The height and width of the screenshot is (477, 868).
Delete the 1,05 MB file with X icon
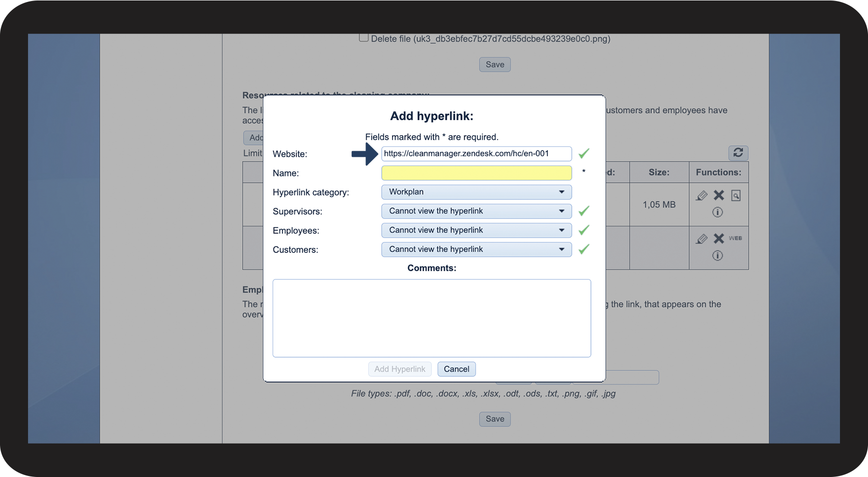pos(719,196)
